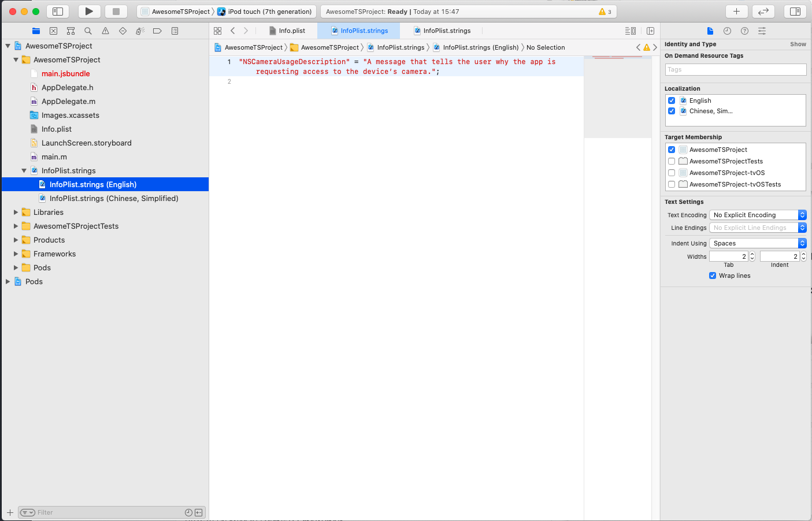The image size is (812, 521).
Task: Uncheck the English localization
Action: pos(672,101)
